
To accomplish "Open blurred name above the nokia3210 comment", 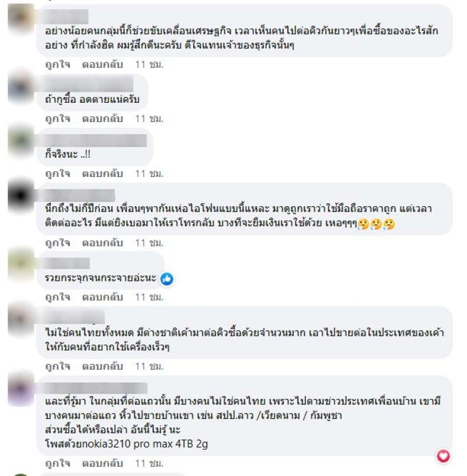I will (95, 388).
